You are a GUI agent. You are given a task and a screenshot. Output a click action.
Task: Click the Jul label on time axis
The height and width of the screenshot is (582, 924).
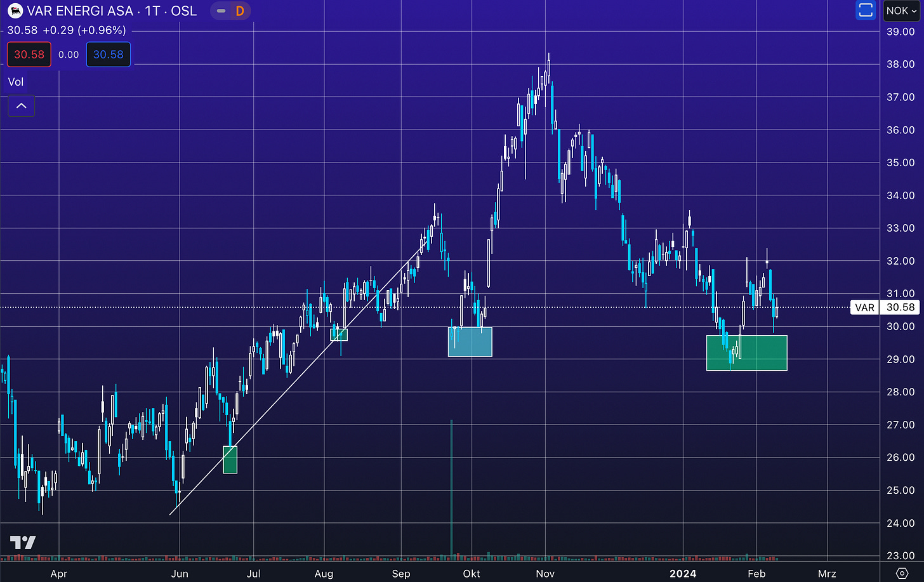point(253,574)
